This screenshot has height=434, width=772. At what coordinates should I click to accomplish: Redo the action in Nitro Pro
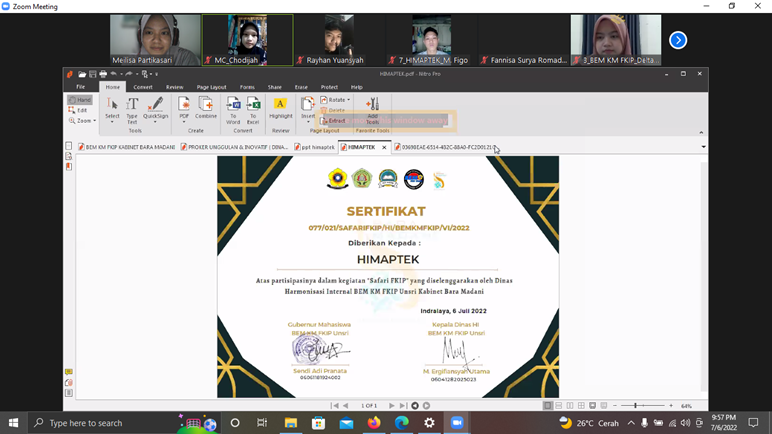click(x=129, y=74)
